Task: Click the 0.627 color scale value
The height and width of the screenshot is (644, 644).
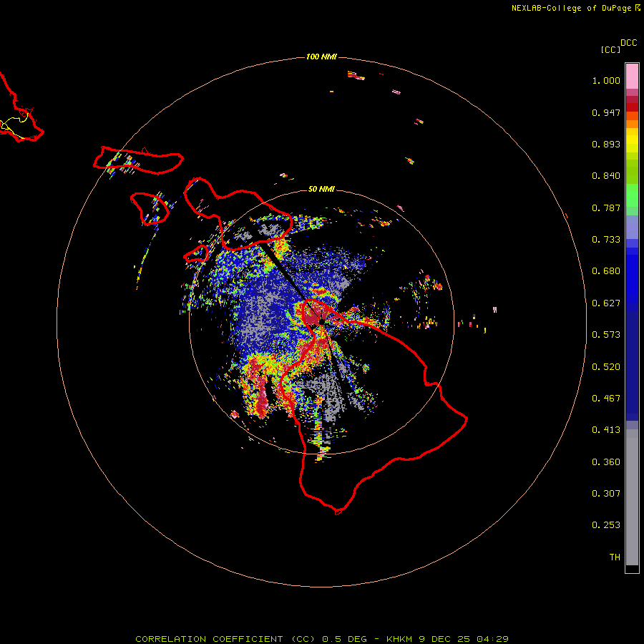Action: [x=606, y=303]
